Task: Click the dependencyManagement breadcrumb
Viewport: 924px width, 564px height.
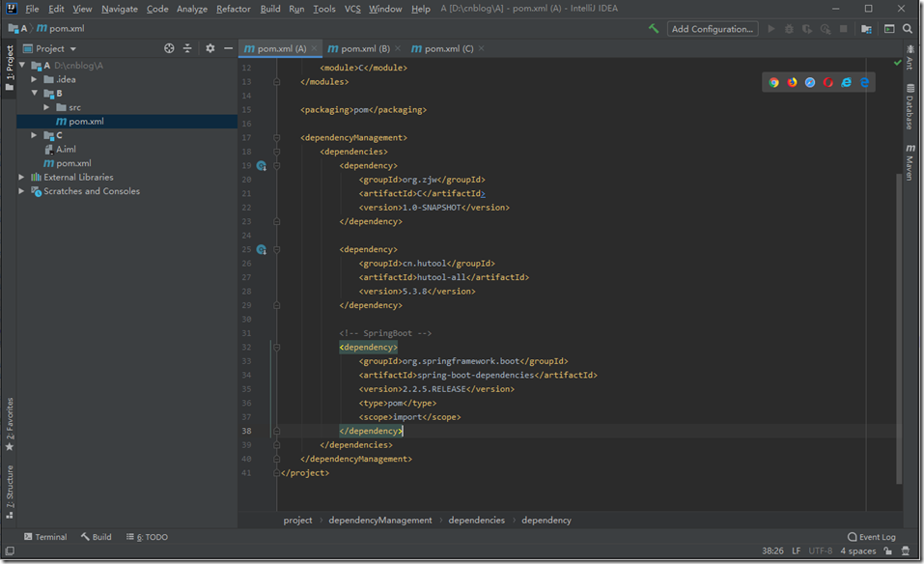Action: point(380,521)
